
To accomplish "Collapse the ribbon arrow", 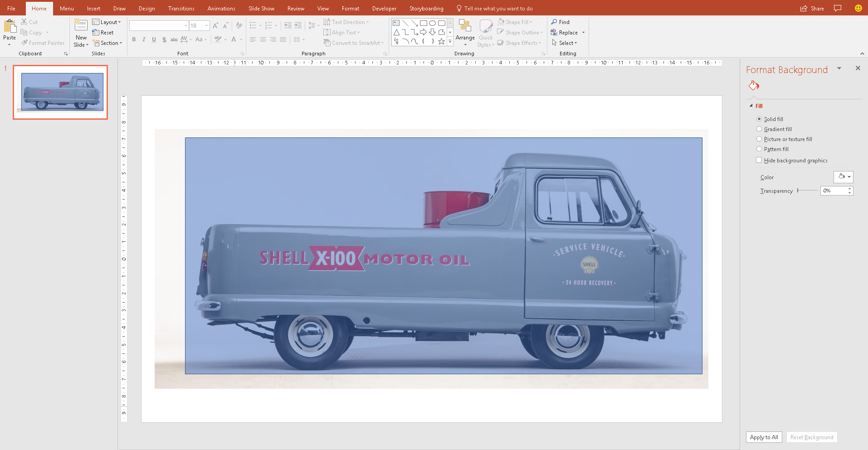I will (x=862, y=54).
